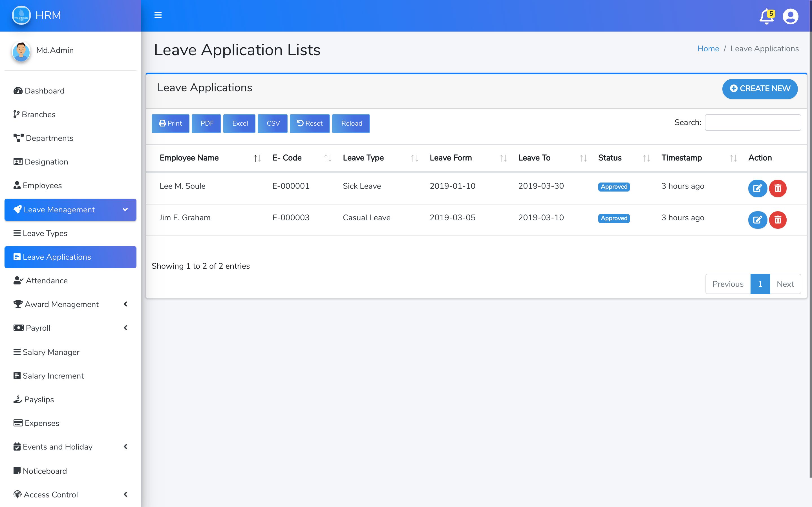Image resolution: width=812 pixels, height=507 pixels.
Task: Edit Jim E. Graham's leave application
Action: click(x=757, y=220)
